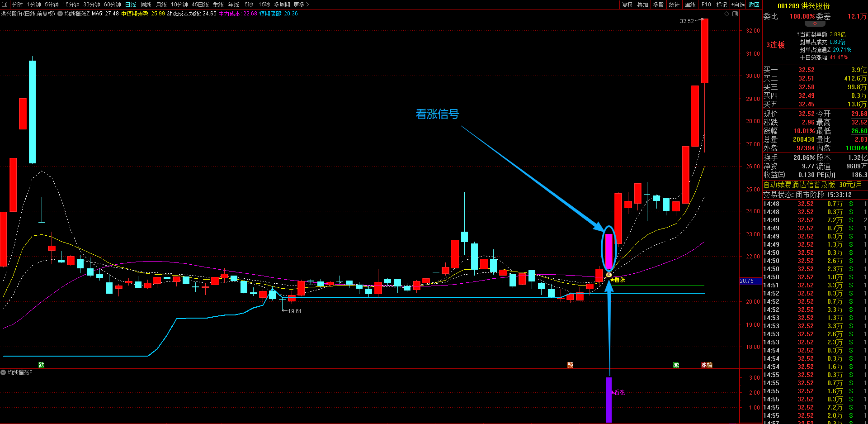868x424 pixels.
Task: Click the 19.61 low price label on the chart
Action: coord(294,311)
